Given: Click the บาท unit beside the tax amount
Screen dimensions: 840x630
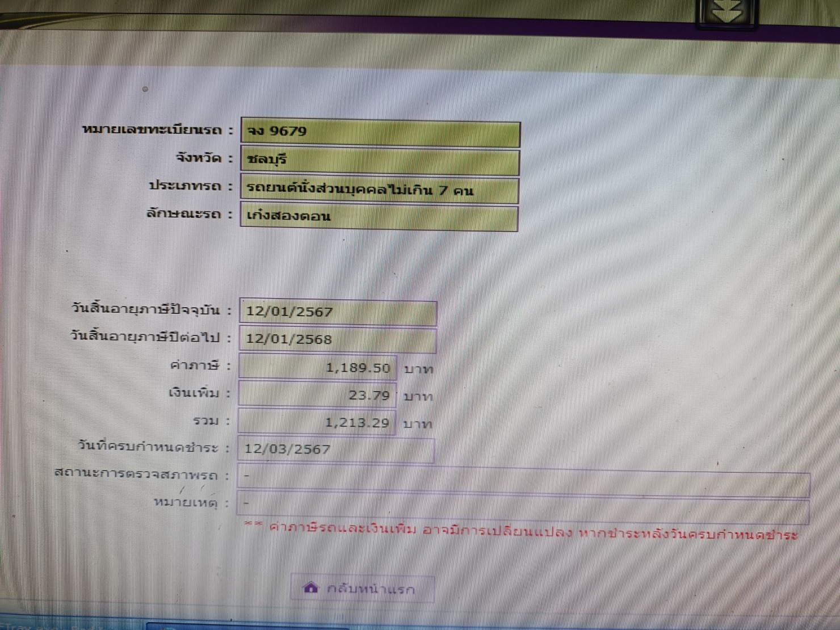Looking at the screenshot, I should (418, 369).
